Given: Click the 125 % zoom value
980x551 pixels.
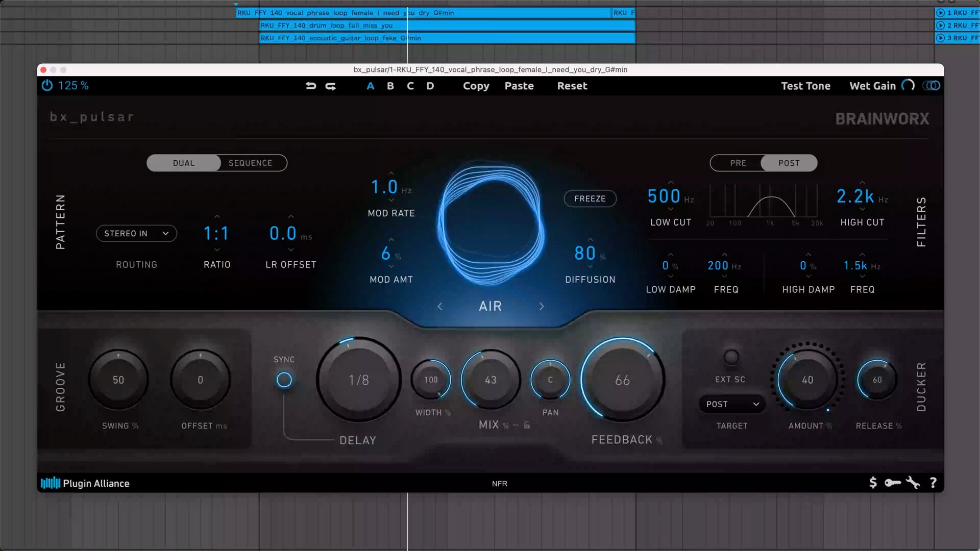Looking at the screenshot, I should [73, 86].
